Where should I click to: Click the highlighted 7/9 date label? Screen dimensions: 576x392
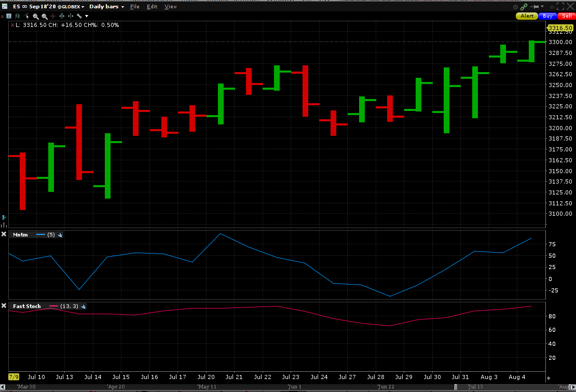(x=13, y=377)
